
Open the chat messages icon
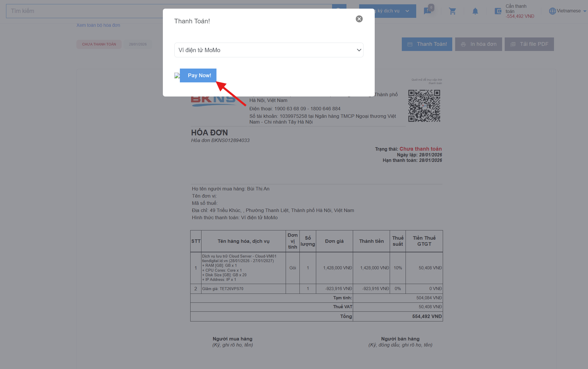427,11
